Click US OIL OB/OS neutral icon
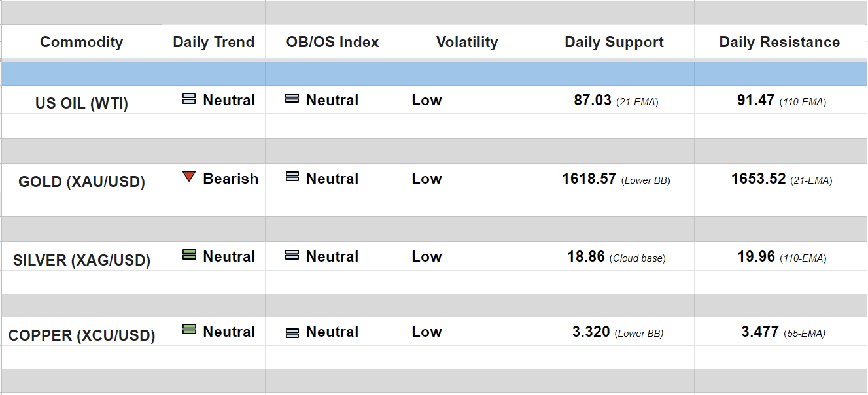This screenshot has width=868, height=395. (x=292, y=99)
